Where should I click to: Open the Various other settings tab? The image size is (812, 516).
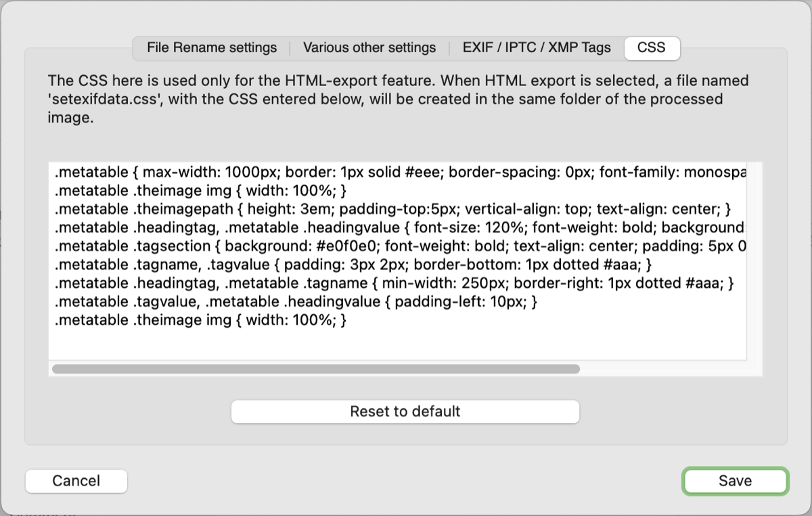369,48
